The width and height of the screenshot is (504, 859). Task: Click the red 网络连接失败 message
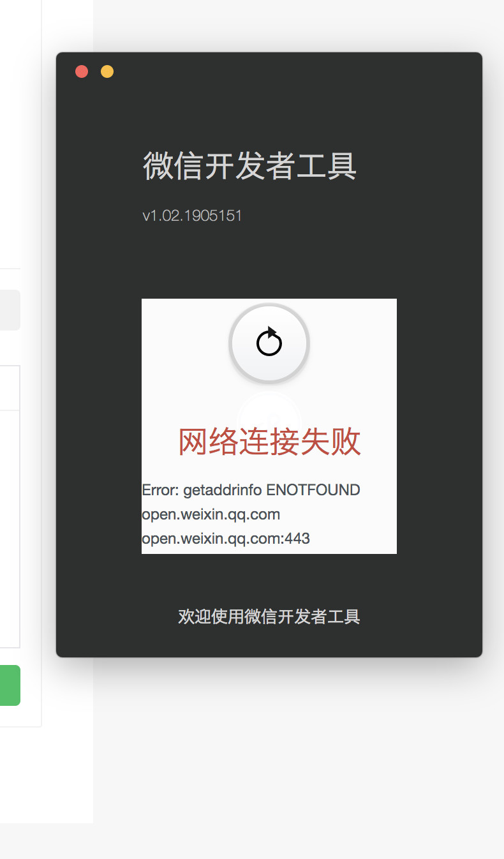pos(269,442)
